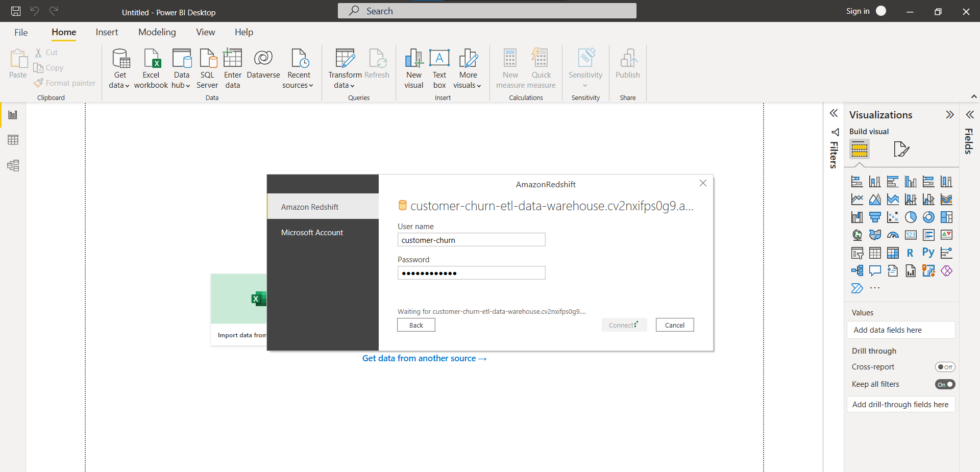
Task: Expand the Fields pane
Action: point(969,115)
